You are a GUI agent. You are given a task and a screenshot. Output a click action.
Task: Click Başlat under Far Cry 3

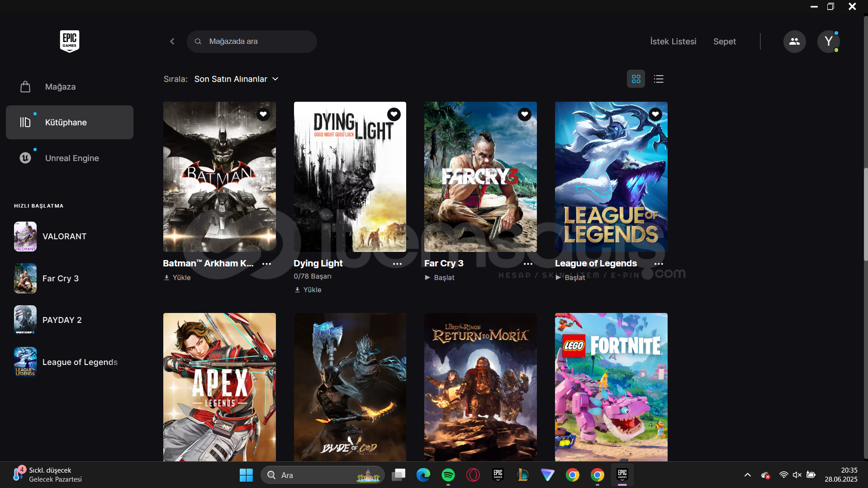[440, 278]
